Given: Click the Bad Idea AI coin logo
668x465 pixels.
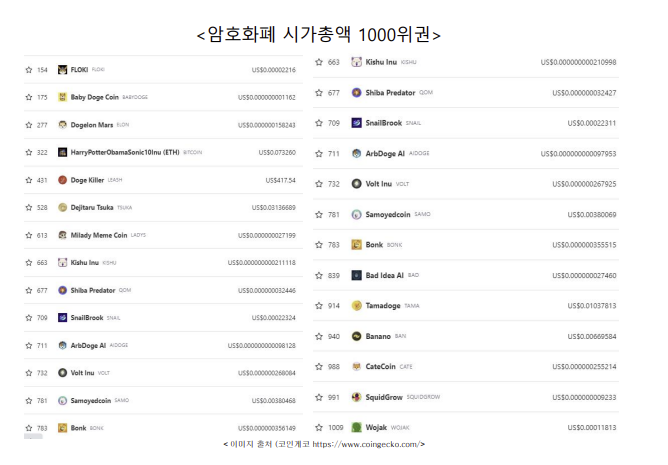Looking at the screenshot, I should tap(357, 275).
